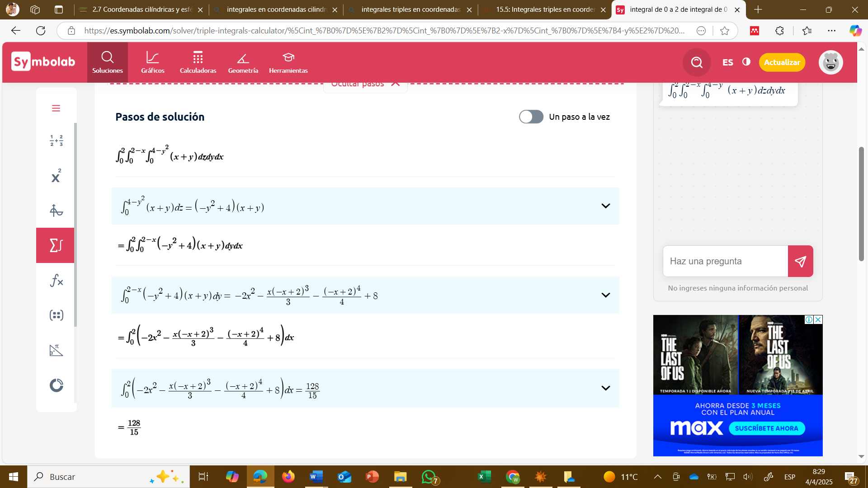
Task: Click the 'Haz una pregunta' input field
Action: click(x=726, y=261)
